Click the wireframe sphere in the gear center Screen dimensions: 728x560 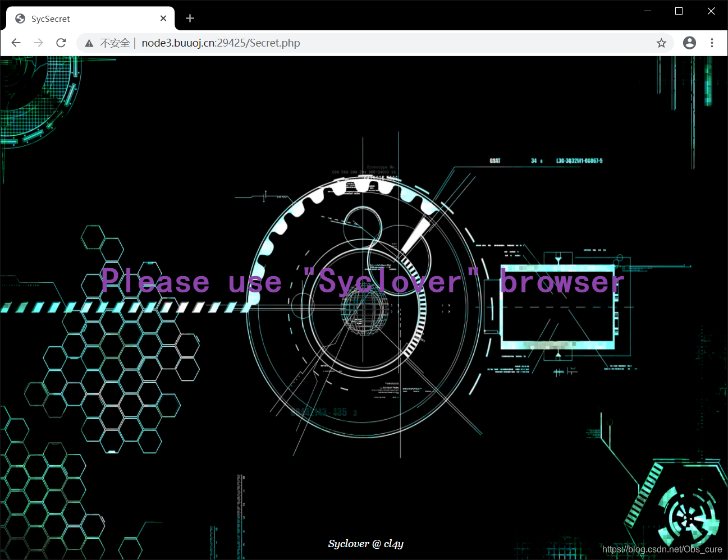point(364,311)
